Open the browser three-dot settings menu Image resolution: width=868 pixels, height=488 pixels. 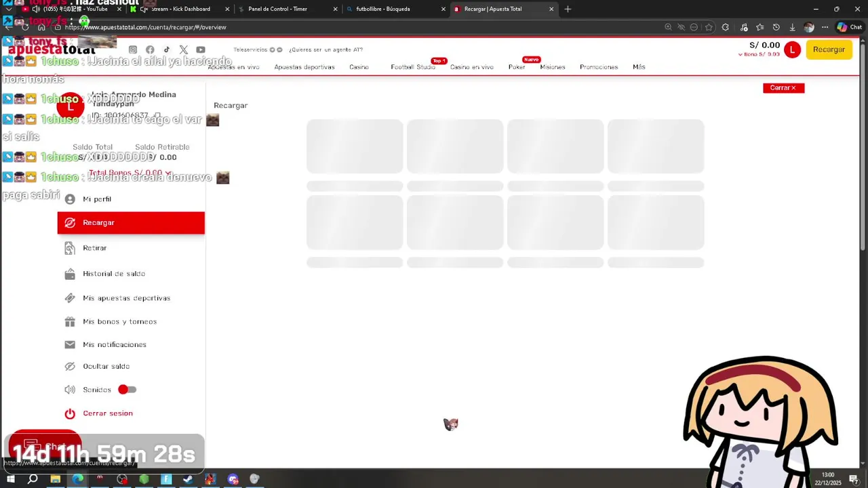tap(825, 27)
